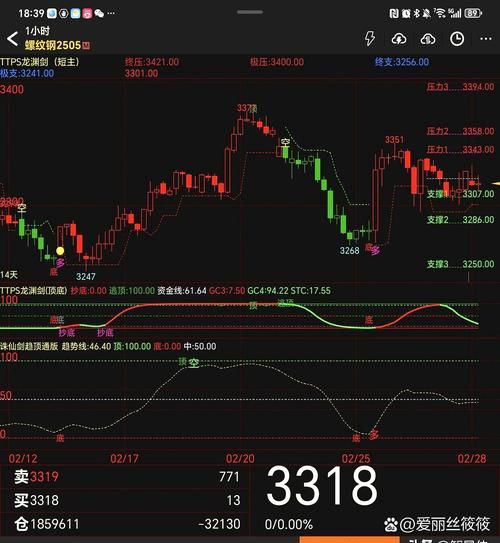This screenshot has width=500, height=543.
Task: Select the 极支:3241.00 value
Action: click(x=27, y=73)
